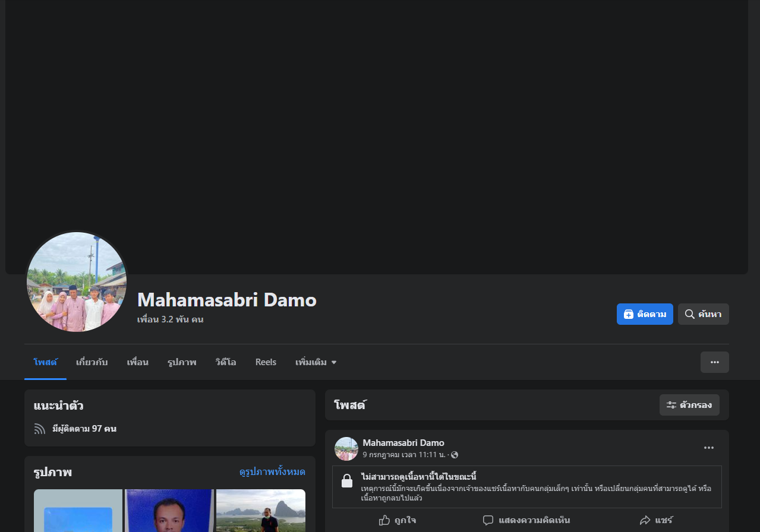Open the วิดีโอ tab

(x=226, y=362)
